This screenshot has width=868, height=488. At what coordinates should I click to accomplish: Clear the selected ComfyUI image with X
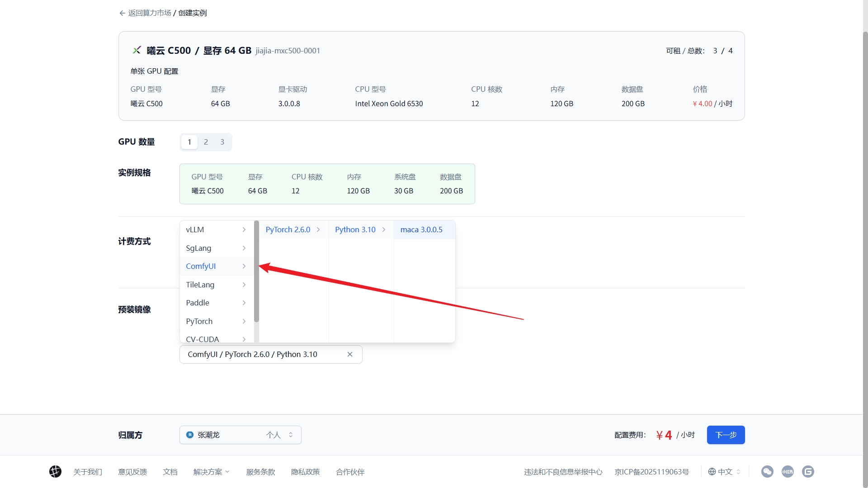click(349, 354)
